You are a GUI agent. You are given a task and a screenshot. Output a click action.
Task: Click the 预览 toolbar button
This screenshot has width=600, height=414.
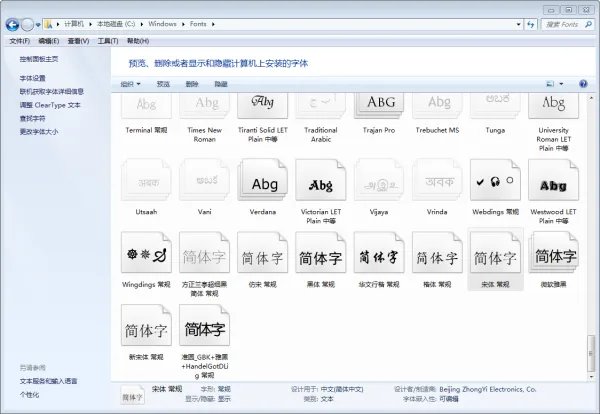pos(163,84)
